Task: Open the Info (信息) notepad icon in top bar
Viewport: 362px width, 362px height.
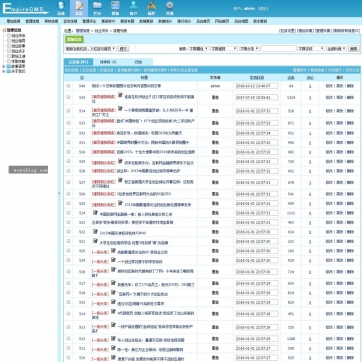Action: click(x=79, y=8)
